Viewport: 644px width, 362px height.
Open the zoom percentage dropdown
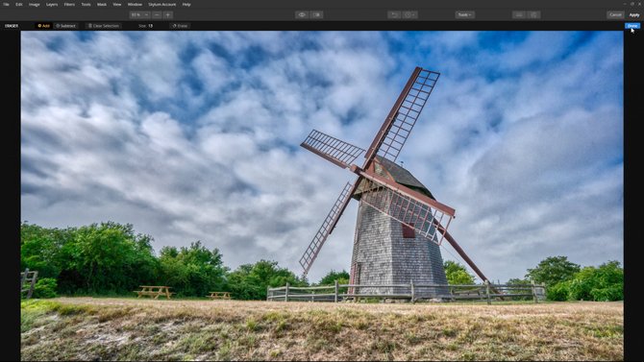point(140,14)
